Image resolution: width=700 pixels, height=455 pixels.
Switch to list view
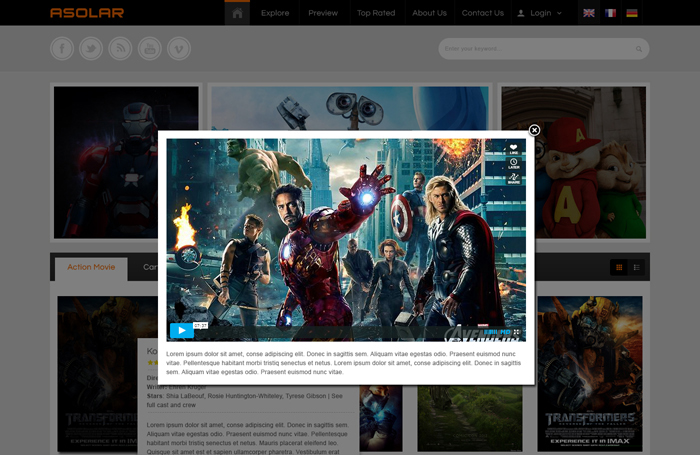point(637,267)
